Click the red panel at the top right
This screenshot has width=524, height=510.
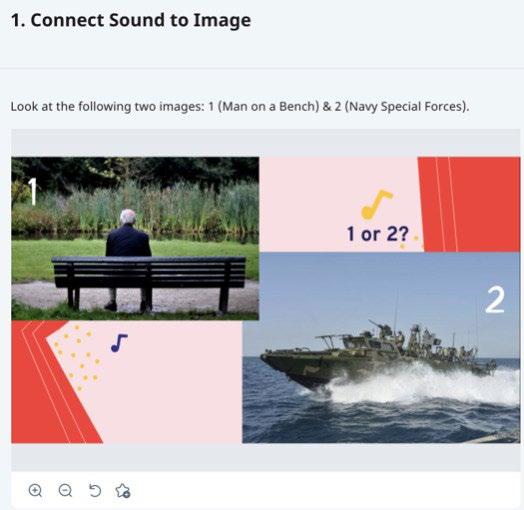click(470, 204)
